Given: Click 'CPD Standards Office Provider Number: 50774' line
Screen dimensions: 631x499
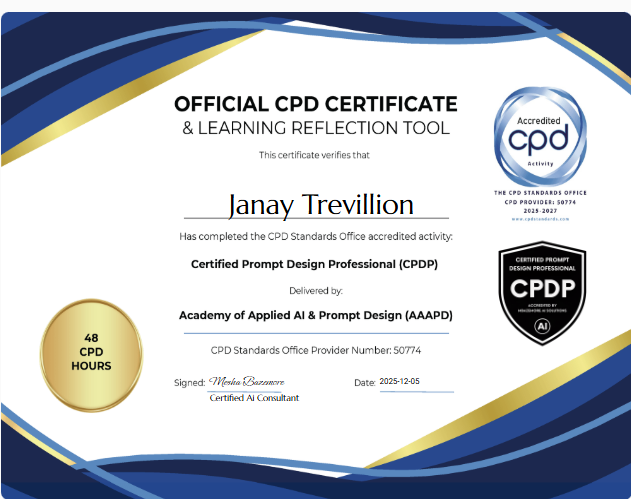Looking at the screenshot, I should pyautogui.click(x=316, y=350).
